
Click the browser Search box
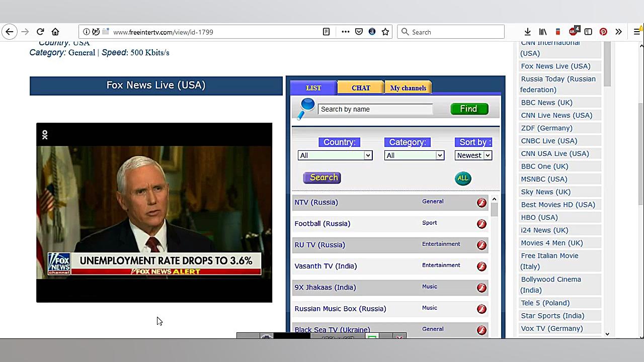click(451, 32)
